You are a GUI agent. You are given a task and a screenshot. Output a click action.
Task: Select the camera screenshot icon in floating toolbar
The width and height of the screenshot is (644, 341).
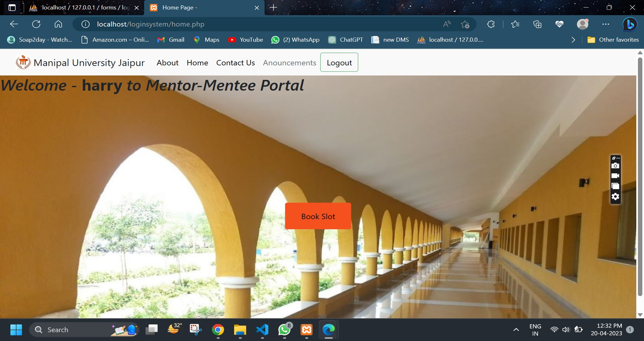click(x=616, y=166)
